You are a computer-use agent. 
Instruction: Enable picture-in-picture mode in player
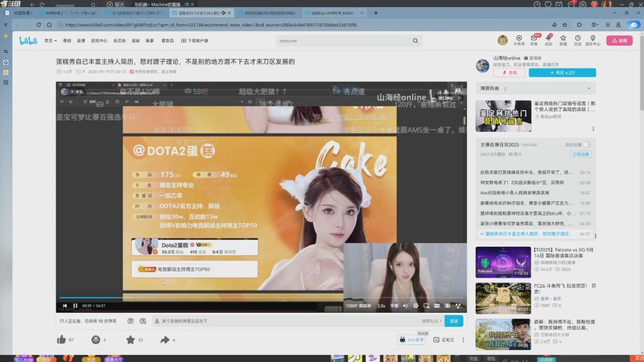click(427, 306)
